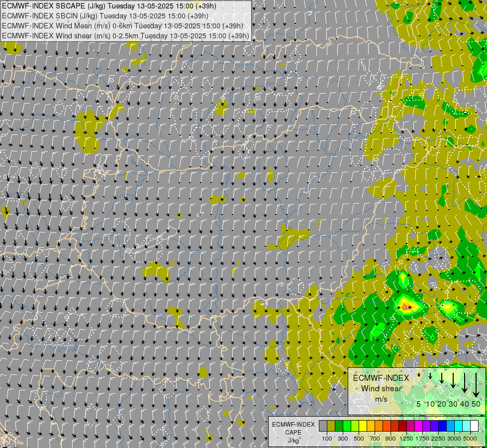This screenshot has width=487, height=448.
Task: Select the purple CAPE legend swatch
Action: (x=426, y=426)
